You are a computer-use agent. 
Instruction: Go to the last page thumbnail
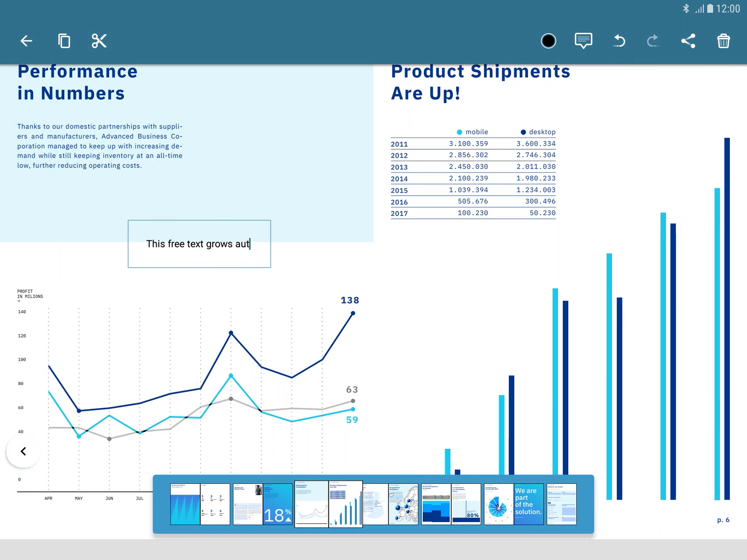click(x=561, y=504)
